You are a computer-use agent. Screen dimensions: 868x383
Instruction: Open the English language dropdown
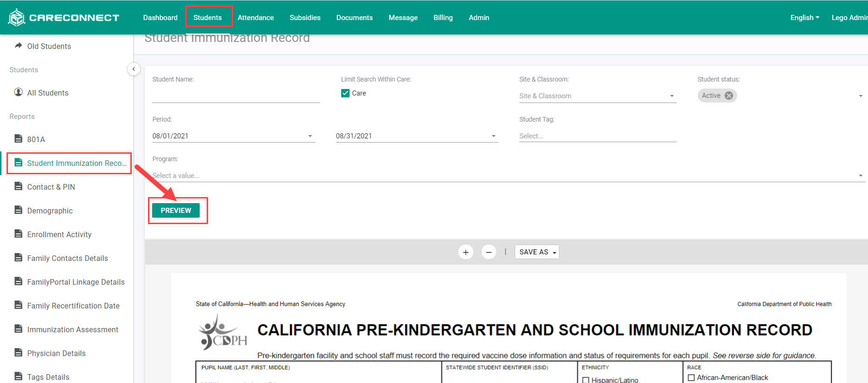[x=805, y=18]
